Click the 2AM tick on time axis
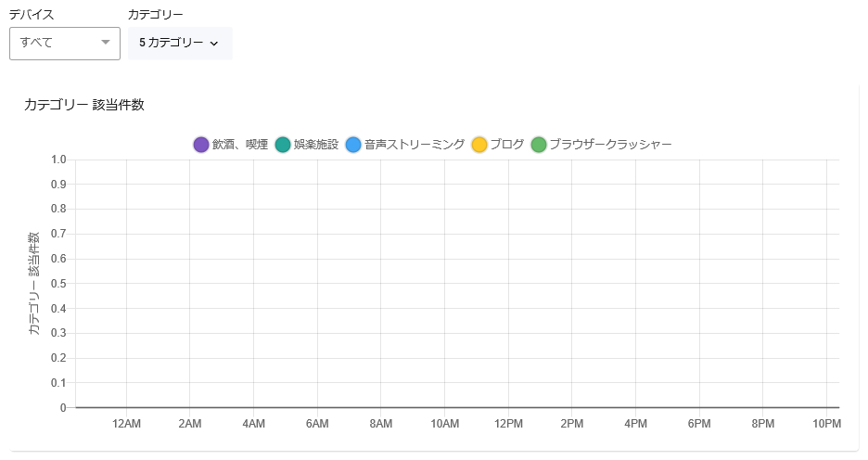This screenshot has height=460, width=868. (190, 424)
